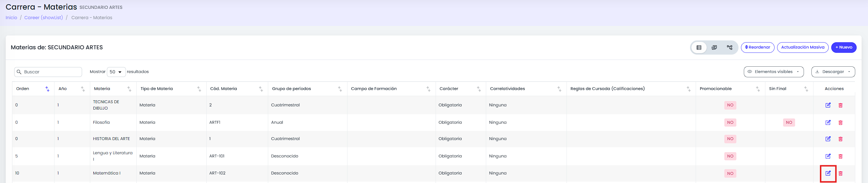Open HISTORIA DEL ARTE subject link
Screen dimensions: 868x183
pos(111,139)
